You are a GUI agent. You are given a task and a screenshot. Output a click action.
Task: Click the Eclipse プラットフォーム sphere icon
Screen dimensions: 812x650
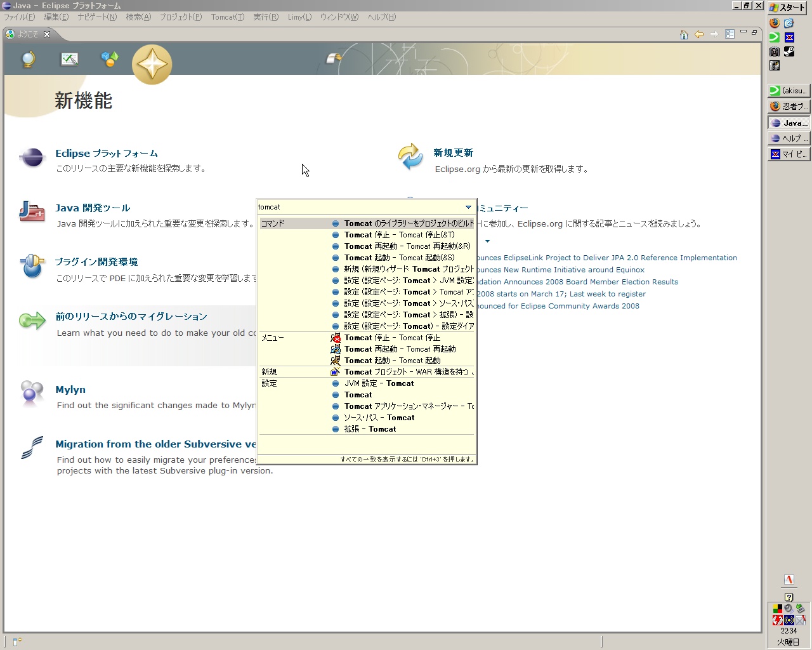point(32,157)
